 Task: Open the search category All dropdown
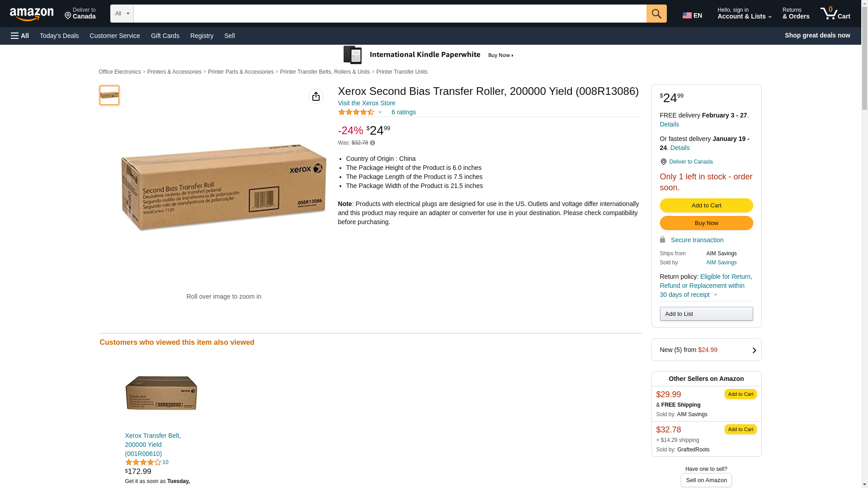click(x=122, y=14)
